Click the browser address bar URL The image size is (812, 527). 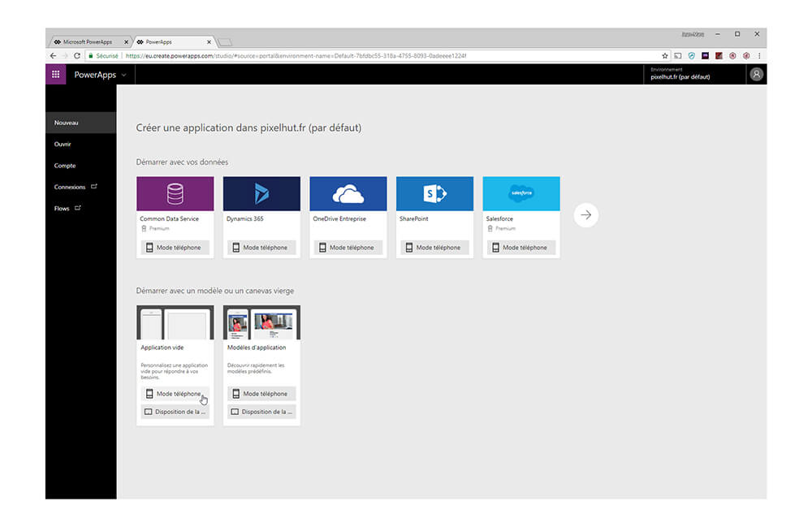pos(296,56)
